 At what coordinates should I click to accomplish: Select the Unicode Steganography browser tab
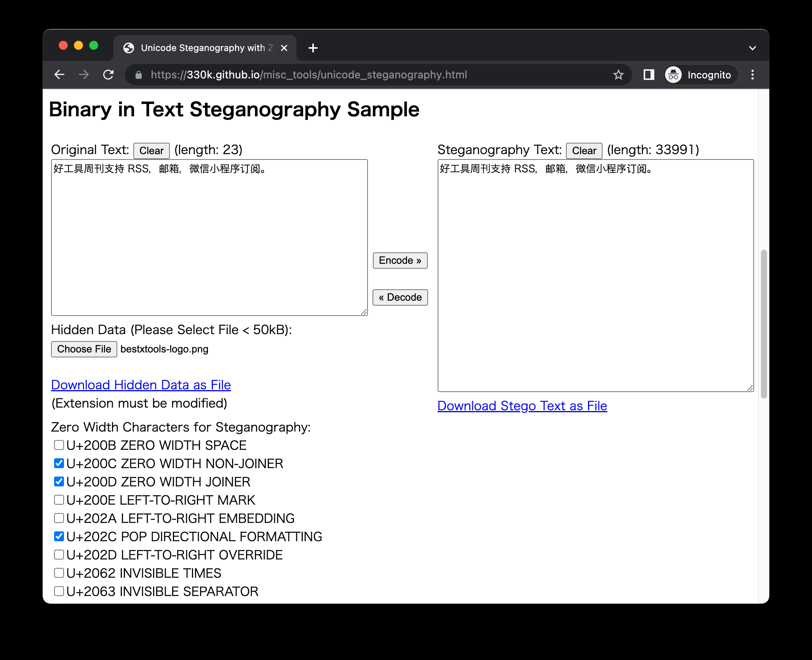[x=205, y=48]
